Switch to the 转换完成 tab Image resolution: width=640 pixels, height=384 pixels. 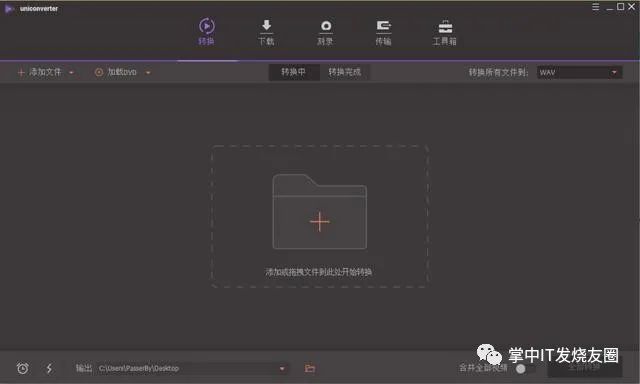click(345, 72)
